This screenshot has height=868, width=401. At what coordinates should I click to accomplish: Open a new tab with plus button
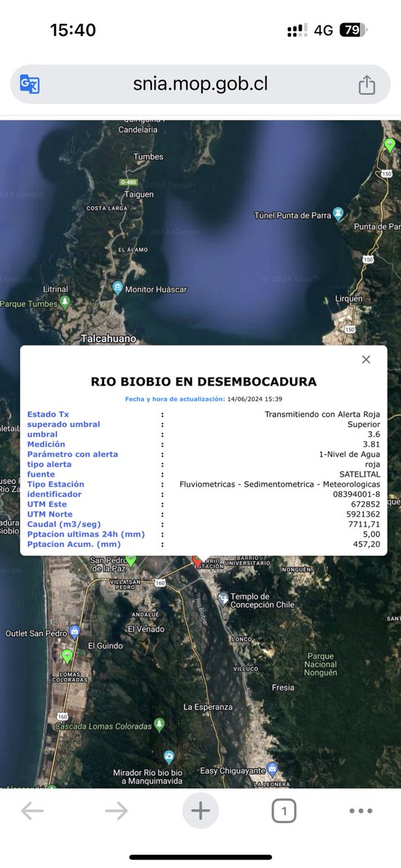200,812
